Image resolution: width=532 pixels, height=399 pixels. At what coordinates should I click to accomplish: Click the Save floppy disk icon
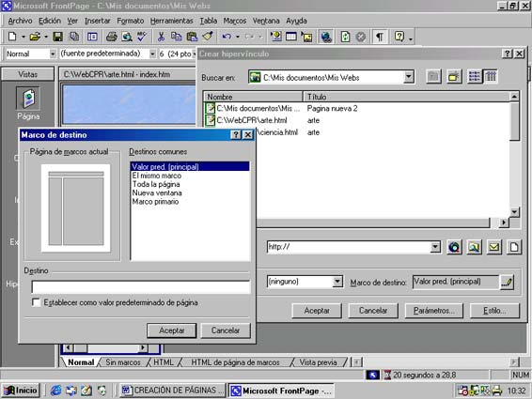click(57, 37)
